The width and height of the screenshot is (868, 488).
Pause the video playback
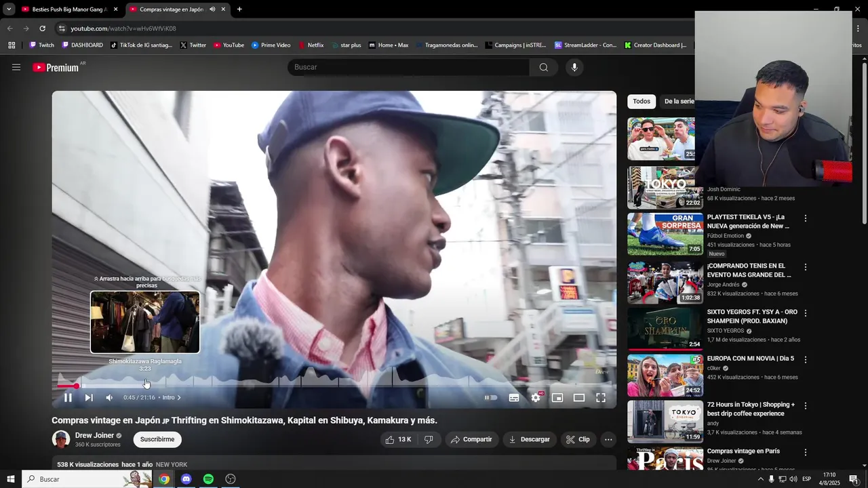(x=68, y=398)
